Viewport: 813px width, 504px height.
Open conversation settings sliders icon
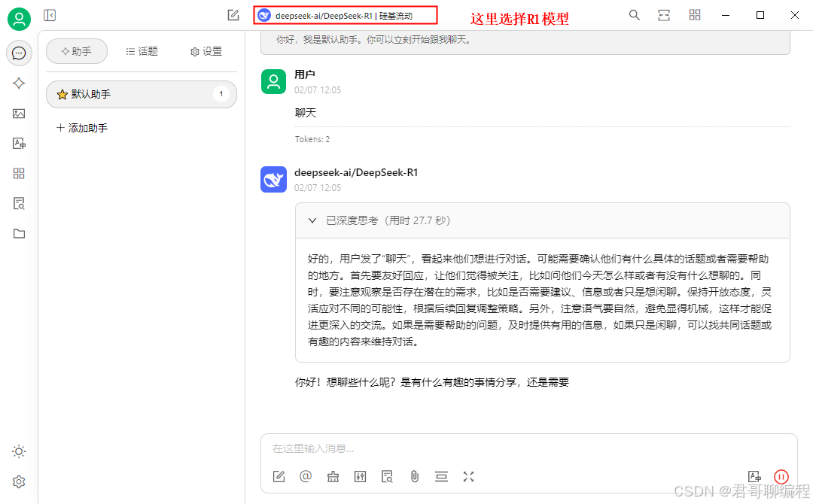coord(360,477)
